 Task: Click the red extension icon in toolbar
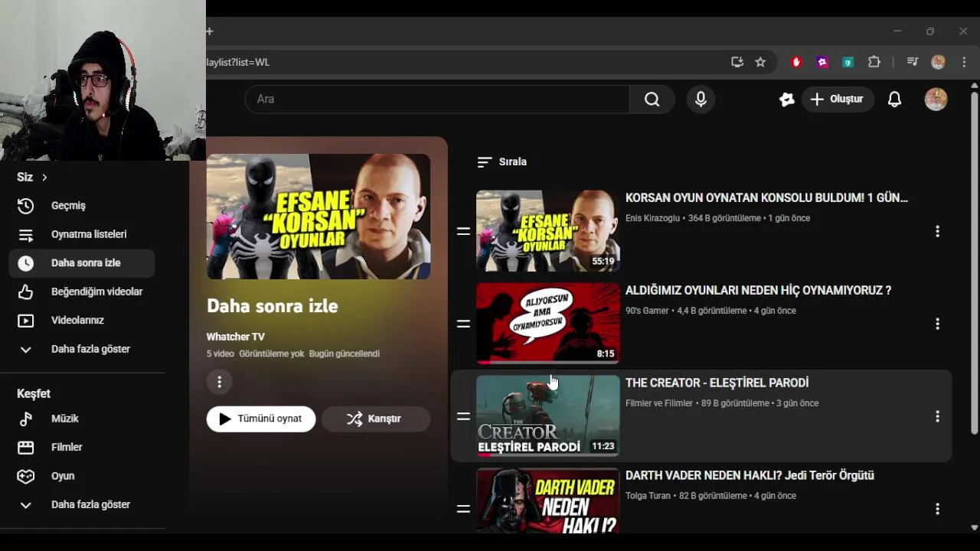click(796, 62)
